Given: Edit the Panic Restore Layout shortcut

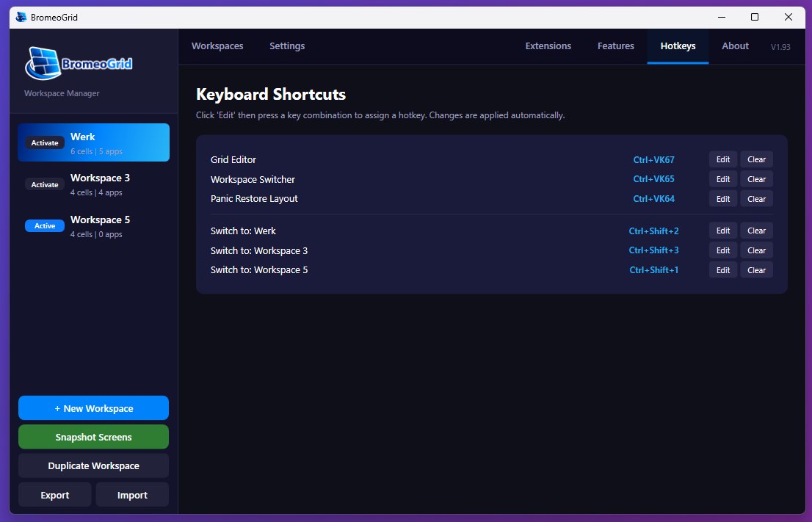Looking at the screenshot, I should [722, 198].
